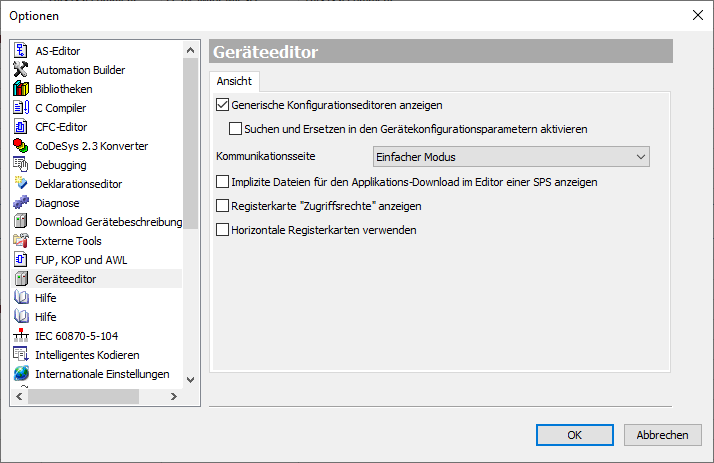Click the Debugging category icon

click(21, 165)
